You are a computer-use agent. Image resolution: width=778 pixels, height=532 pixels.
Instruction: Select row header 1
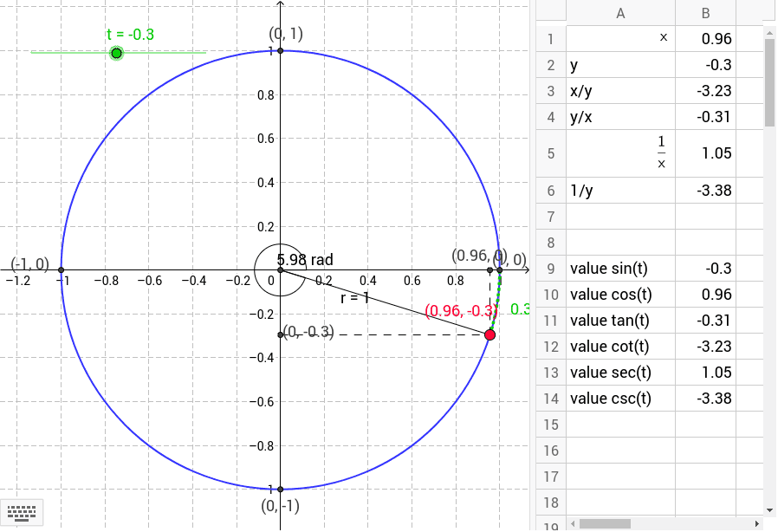coord(551,39)
